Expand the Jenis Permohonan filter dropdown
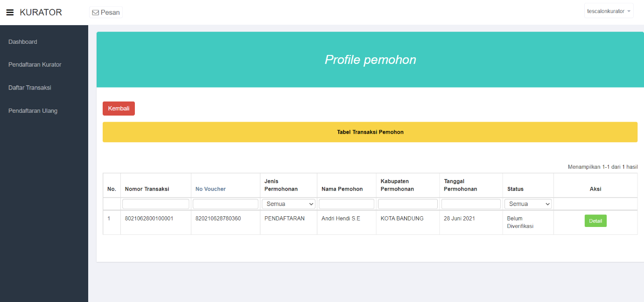The image size is (644, 302). 289,204
